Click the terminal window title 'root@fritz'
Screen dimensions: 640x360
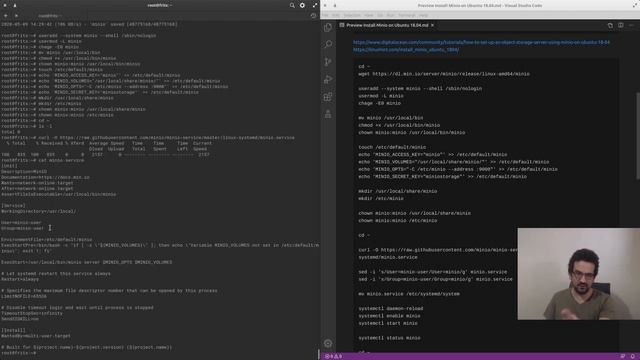(x=159, y=5)
